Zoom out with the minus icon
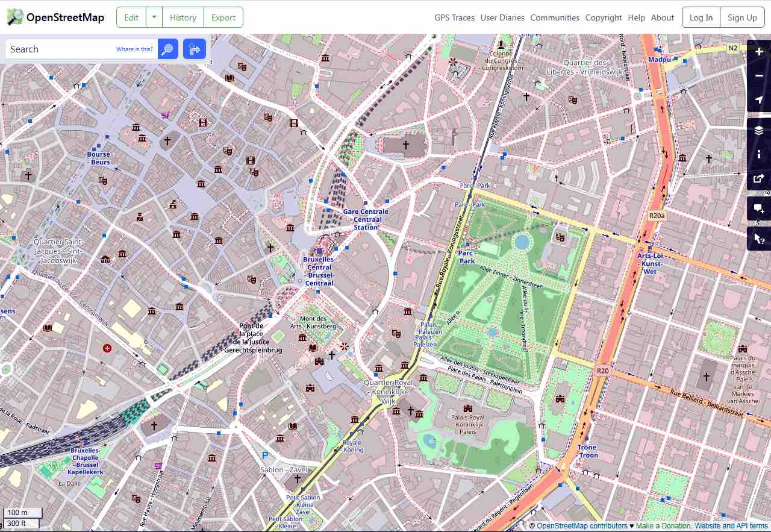Viewport: 771px width, 532px height. (759, 76)
